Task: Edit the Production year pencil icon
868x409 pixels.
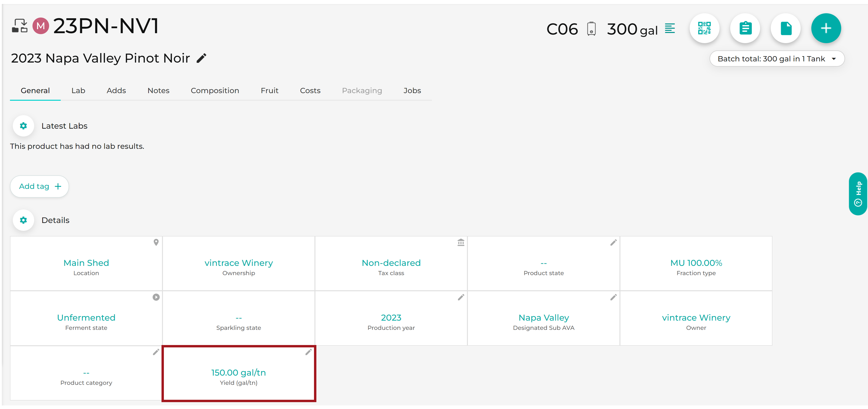Action: 461,297
